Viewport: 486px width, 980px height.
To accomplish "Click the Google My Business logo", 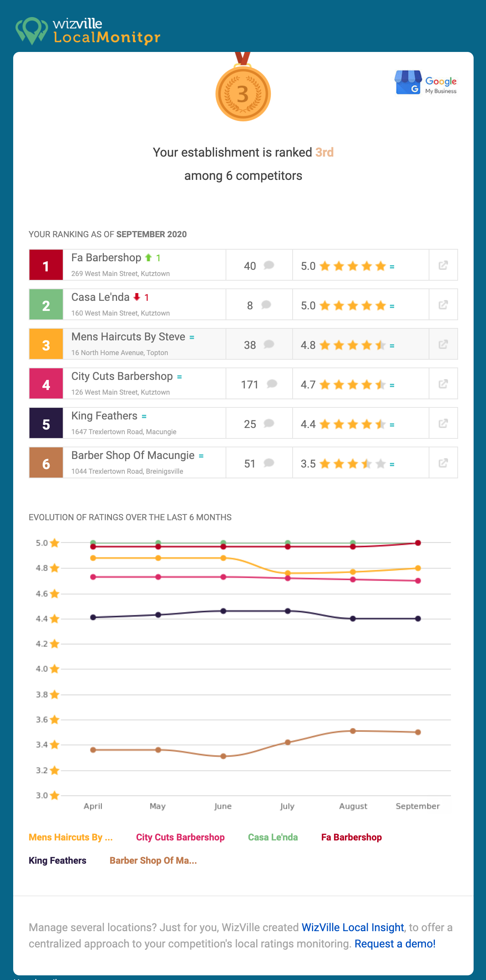I will pyautogui.click(x=426, y=83).
